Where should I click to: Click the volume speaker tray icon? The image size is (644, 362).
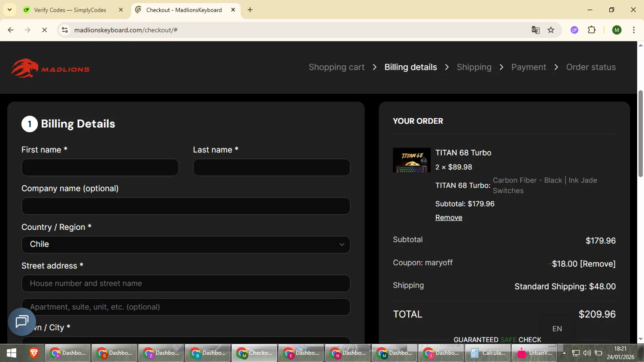(x=587, y=353)
